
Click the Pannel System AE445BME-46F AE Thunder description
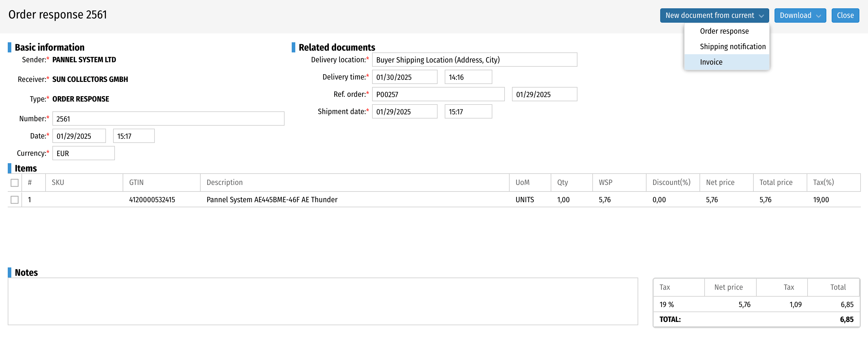tap(271, 200)
